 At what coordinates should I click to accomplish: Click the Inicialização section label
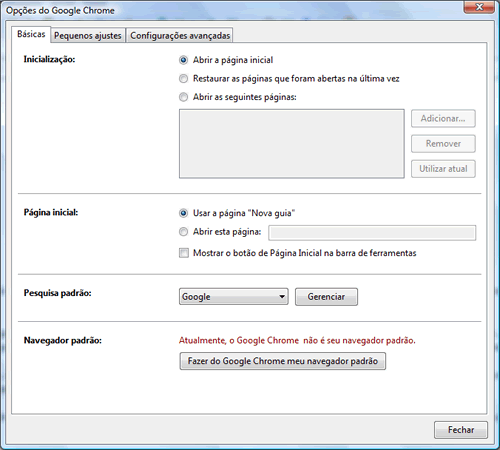click(49, 59)
